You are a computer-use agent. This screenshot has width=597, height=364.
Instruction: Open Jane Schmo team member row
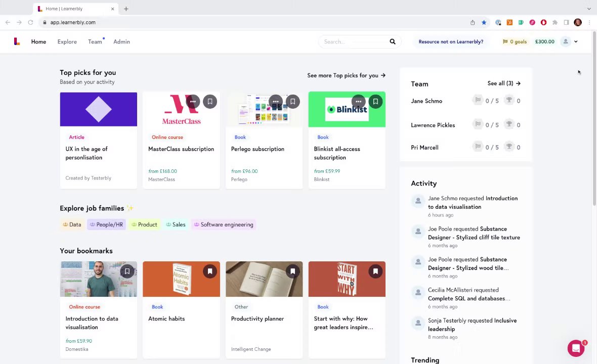(x=465, y=101)
